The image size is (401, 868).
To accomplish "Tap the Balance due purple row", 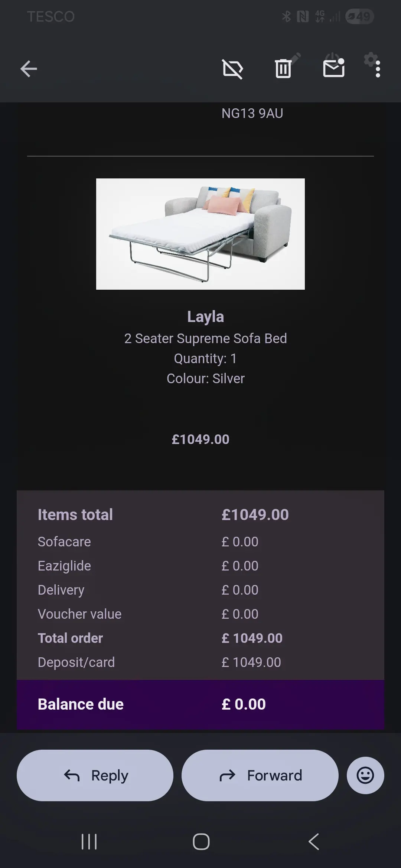I will (200, 704).
